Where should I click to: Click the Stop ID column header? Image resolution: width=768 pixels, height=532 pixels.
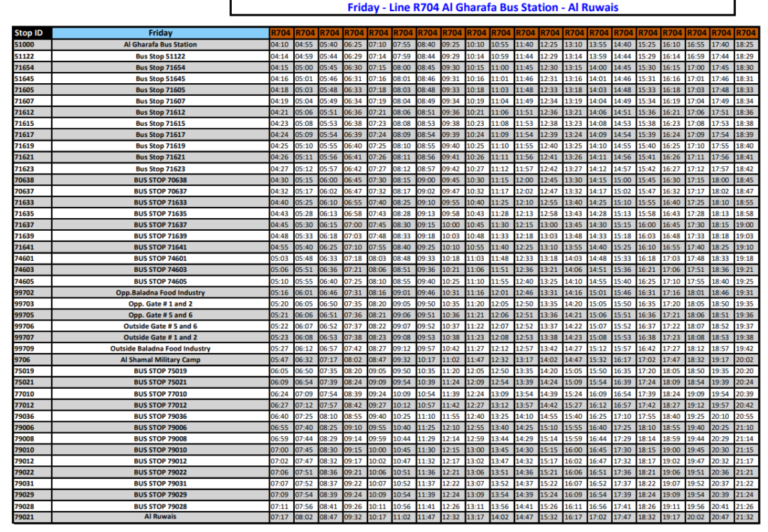point(32,33)
